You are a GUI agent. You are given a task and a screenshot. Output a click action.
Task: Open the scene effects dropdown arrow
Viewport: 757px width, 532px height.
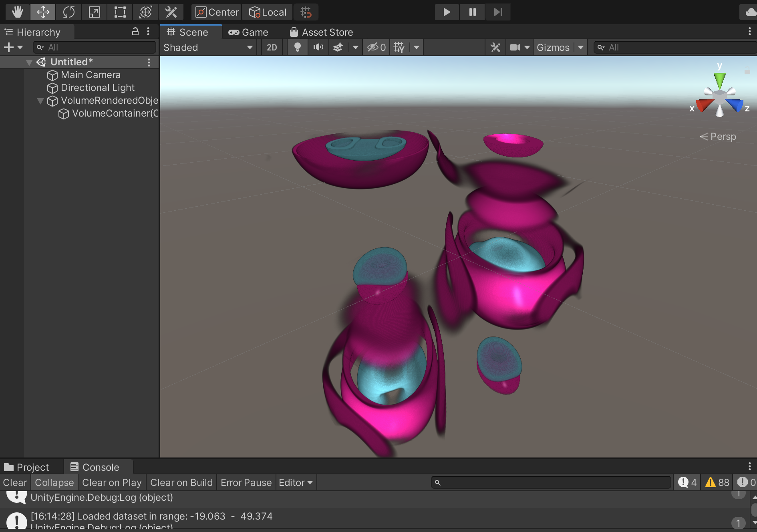click(x=355, y=48)
